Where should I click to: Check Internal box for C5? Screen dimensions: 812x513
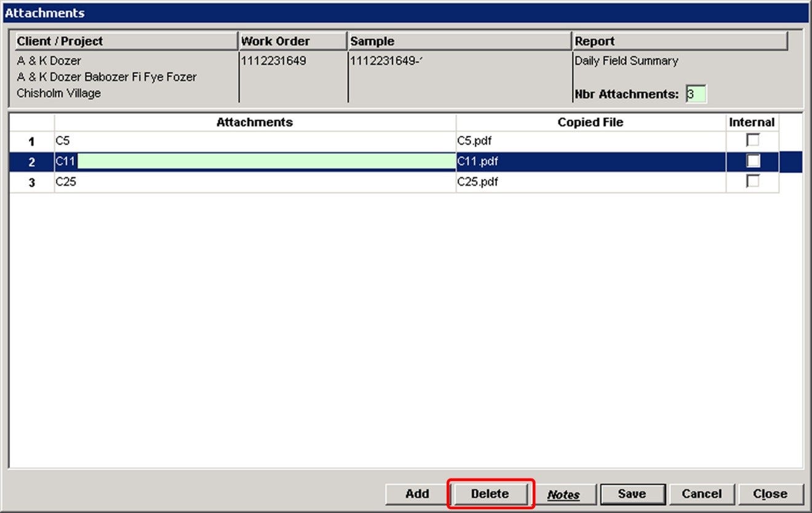tap(752, 140)
